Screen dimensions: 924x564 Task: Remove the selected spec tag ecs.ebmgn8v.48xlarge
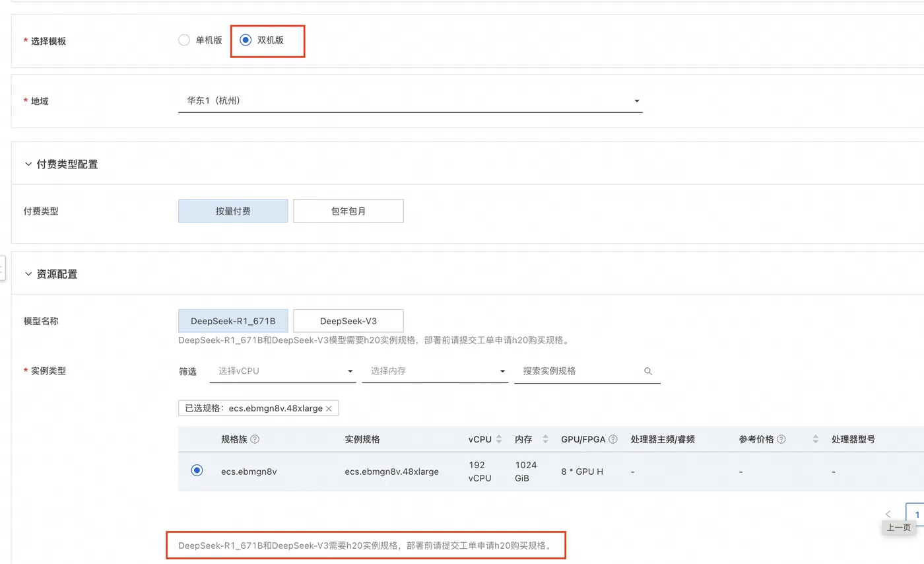[x=329, y=409]
